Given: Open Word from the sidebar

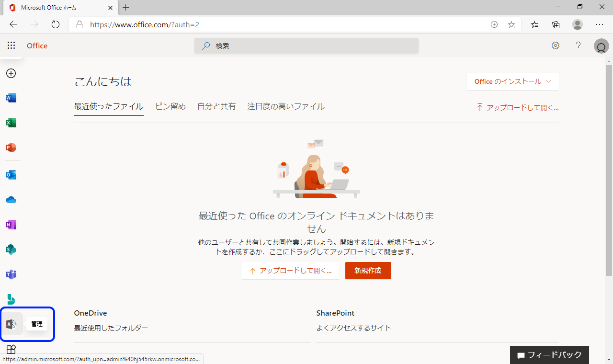Looking at the screenshot, I should tap(11, 98).
